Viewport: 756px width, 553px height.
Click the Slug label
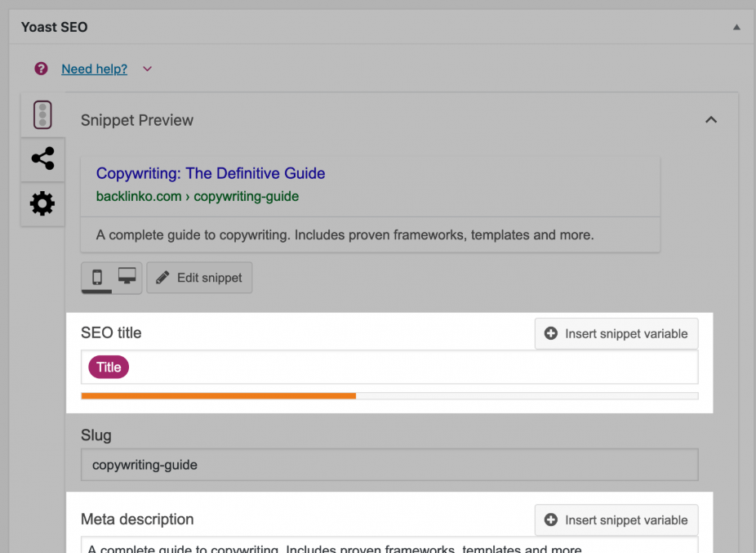click(96, 435)
